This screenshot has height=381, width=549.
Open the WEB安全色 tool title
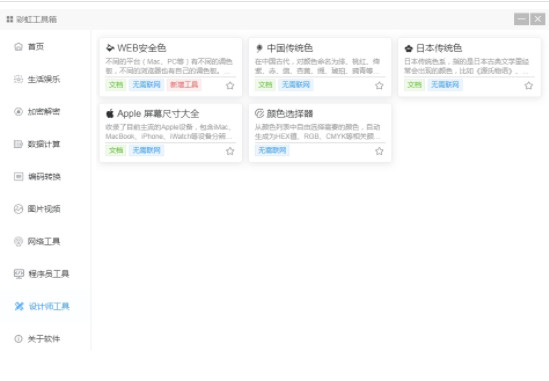[141, 48]
